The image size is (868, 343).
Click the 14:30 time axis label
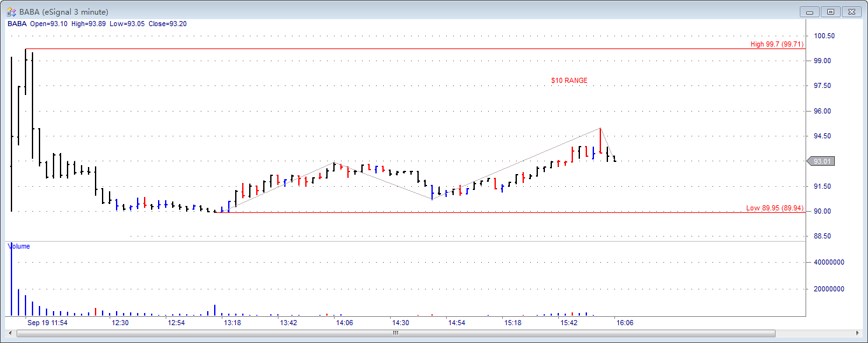point(401,323)
